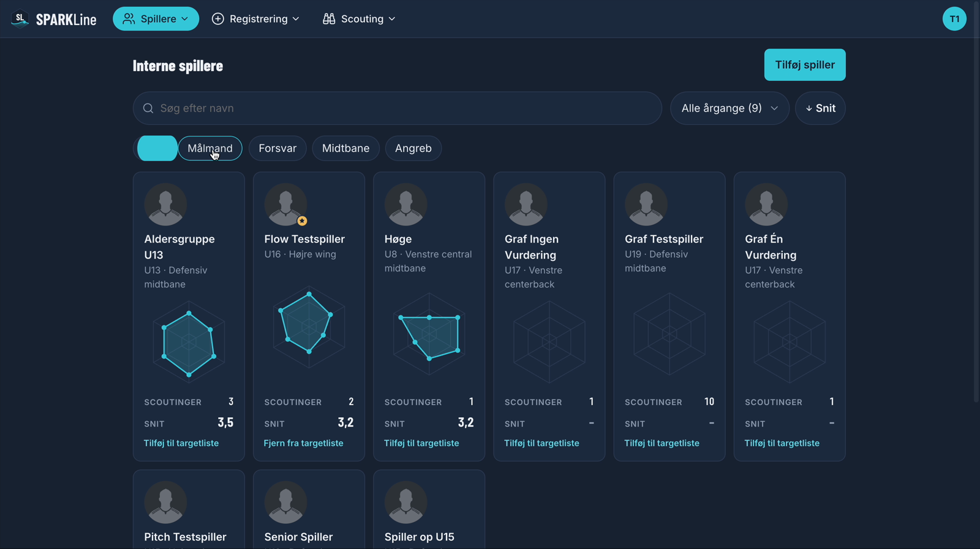Add Graf Ingen Vurdering to targetliste

tap(541, 443)
